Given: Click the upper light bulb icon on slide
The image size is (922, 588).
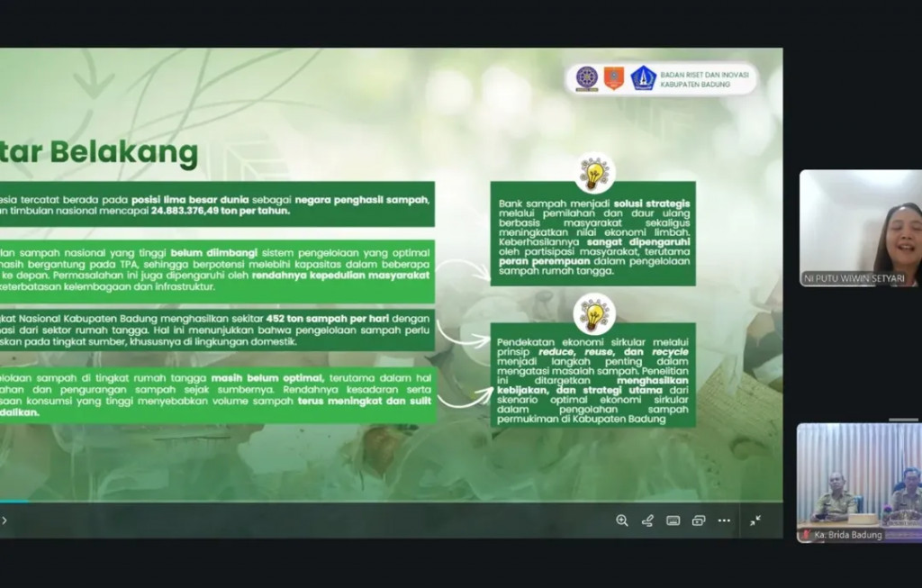Looking at the screenshot, I should tap(594, 173).
